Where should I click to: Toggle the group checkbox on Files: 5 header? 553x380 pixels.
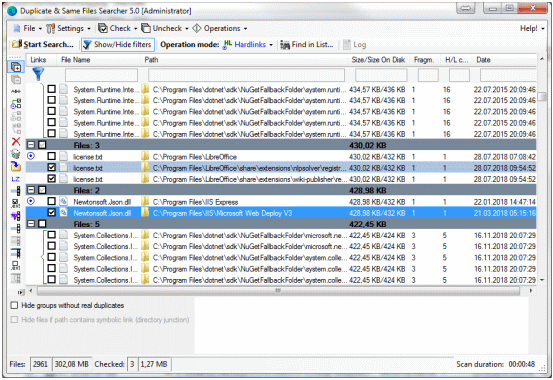pyautogui.click(x=42, y=224)
